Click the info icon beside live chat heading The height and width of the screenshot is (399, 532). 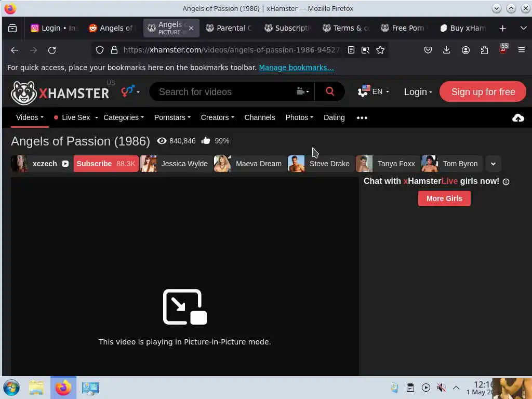pyautogui.click(x=506, y=182)
